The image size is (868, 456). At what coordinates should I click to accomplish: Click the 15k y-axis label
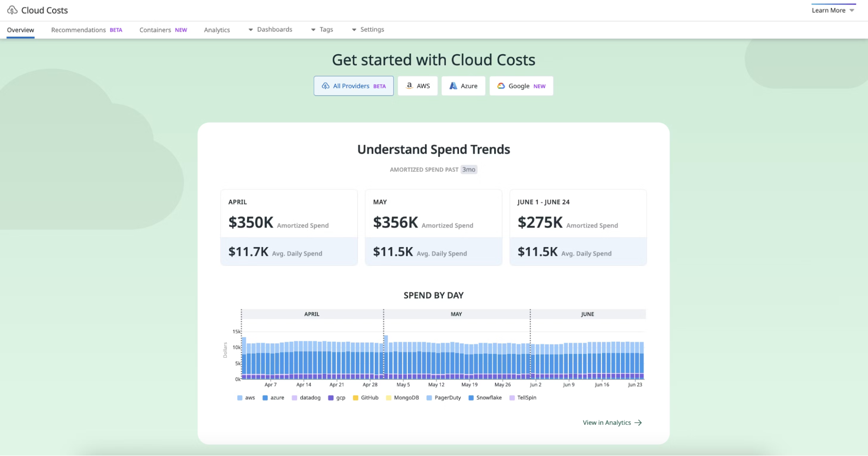point(236,332)
